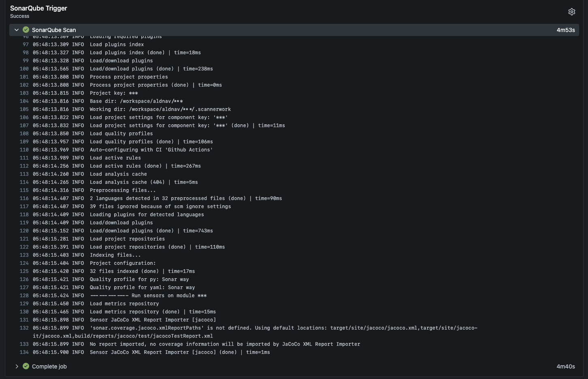Select log line number 124

[x=24, y=263]
